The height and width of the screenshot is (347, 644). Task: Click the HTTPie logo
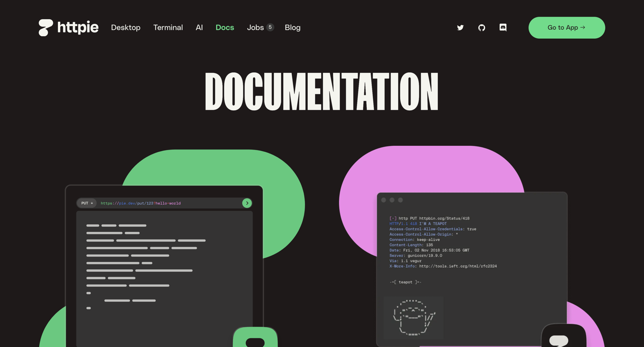69,28
